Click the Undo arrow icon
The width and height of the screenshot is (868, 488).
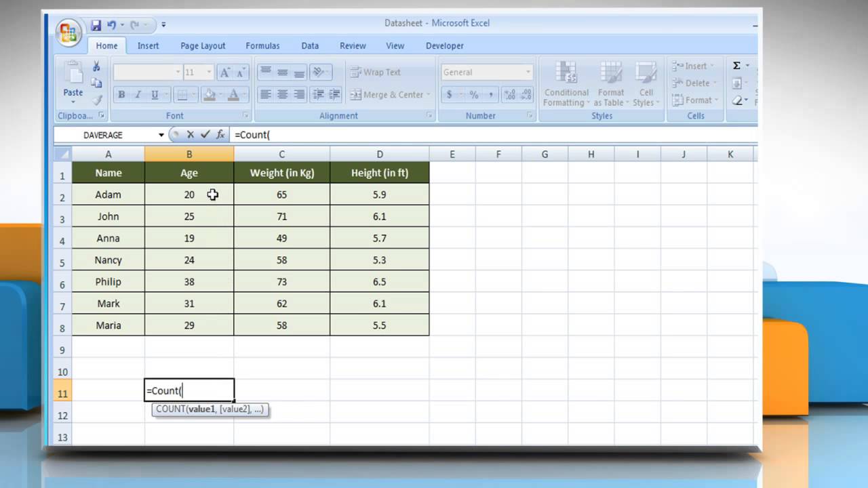click(111, 25)
